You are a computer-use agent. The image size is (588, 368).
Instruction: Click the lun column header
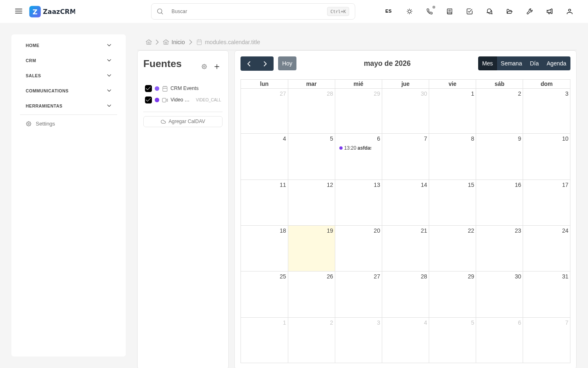(264, 84)
